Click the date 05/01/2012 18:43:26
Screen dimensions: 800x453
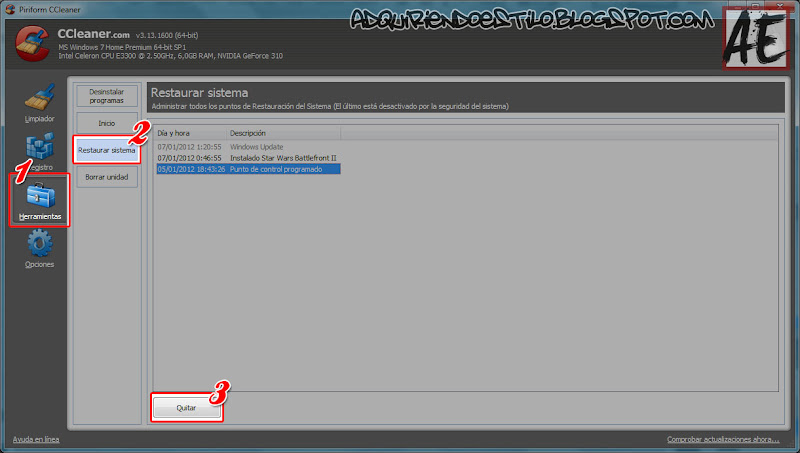pos(191,169)
